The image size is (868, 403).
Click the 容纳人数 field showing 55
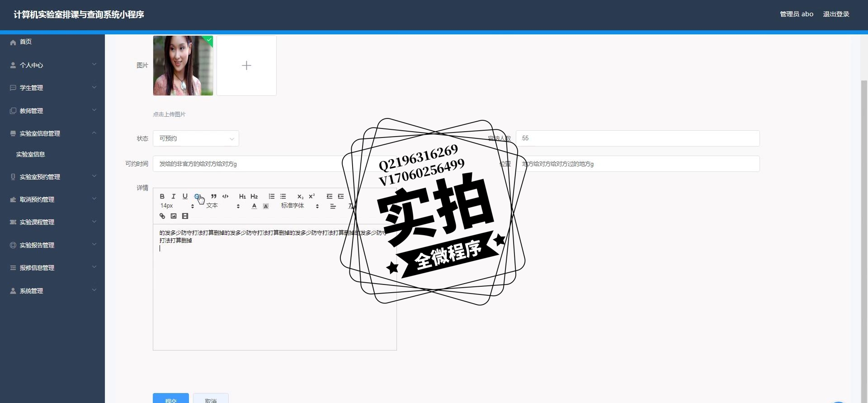[637, 138]
